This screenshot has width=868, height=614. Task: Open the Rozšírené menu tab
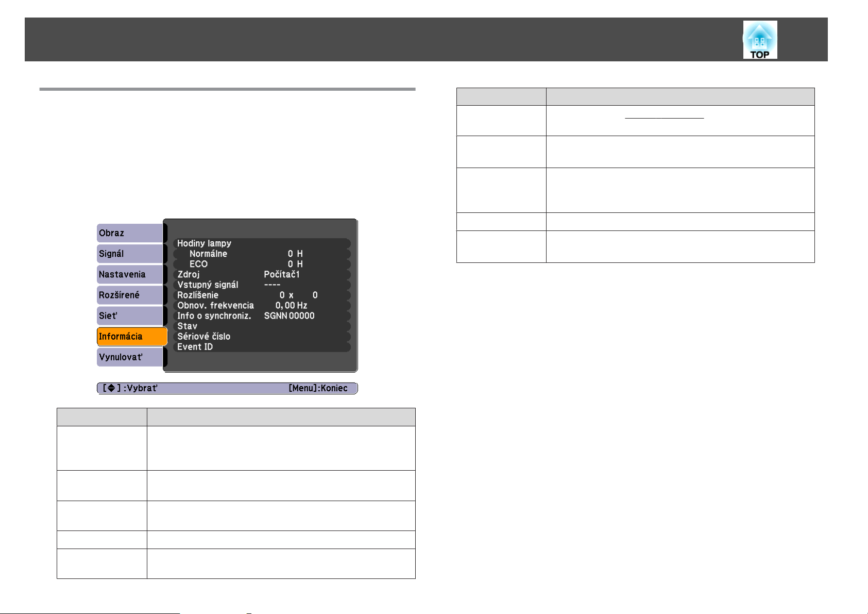[x=130, y=295]
